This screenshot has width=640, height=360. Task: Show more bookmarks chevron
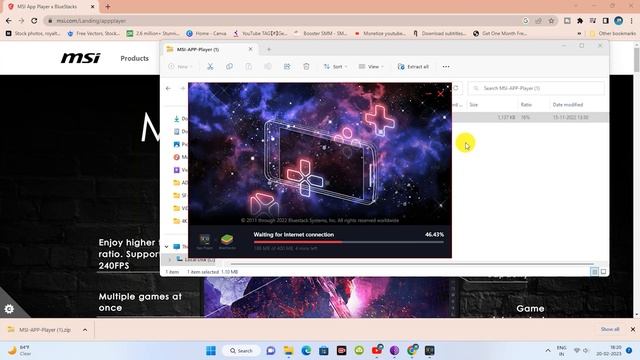[x=579, y=33]
